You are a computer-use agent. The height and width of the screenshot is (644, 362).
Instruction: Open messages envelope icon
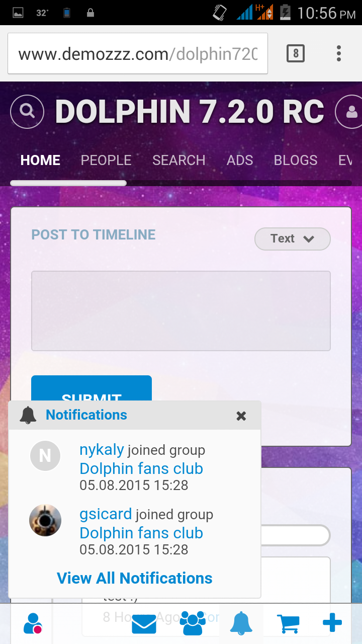coord(144,624)
